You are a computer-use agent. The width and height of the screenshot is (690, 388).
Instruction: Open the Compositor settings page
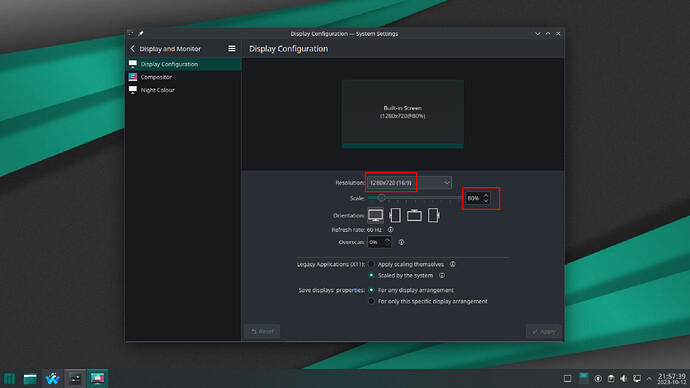point(184,77)
